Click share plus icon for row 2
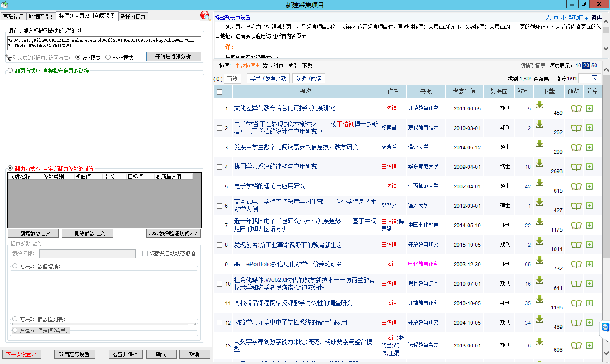 click(589, 128)
